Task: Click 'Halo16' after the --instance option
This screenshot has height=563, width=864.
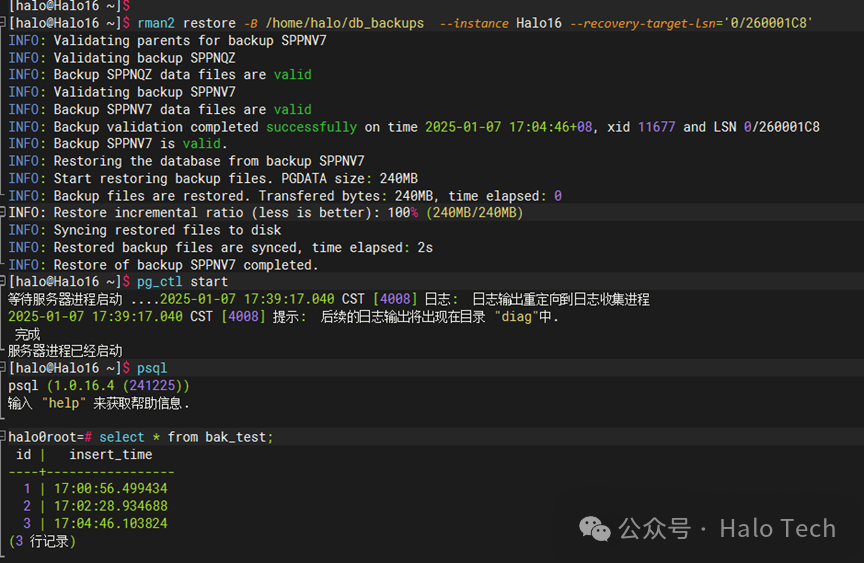Action: point(539,23)
